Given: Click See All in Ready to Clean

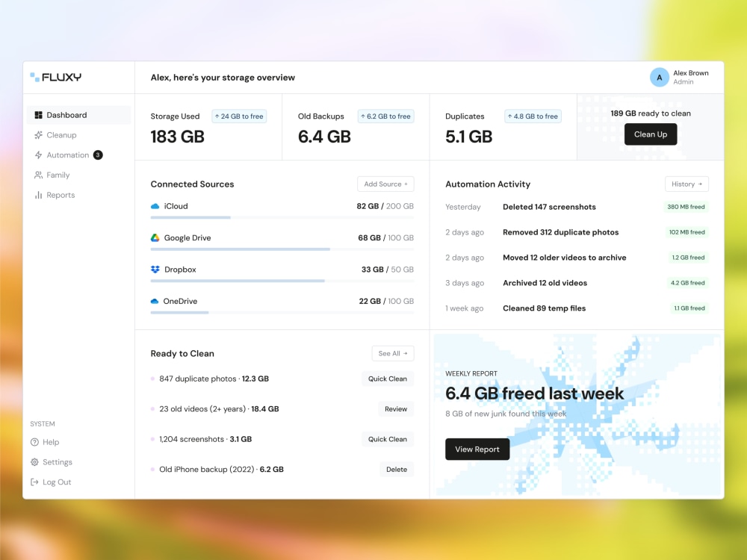Looking at the screenshot, I should click(393, 353).
